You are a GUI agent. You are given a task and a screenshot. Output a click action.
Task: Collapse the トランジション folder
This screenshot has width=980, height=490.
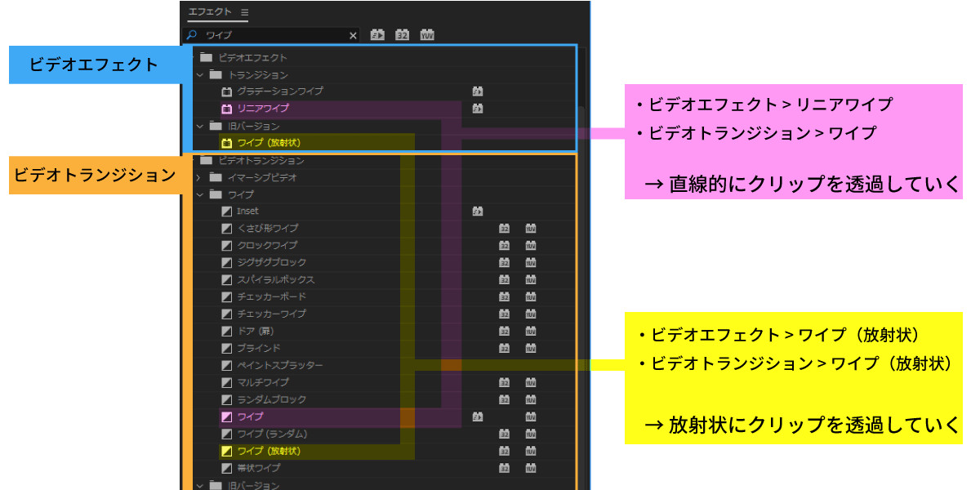click(x=200, y=75)
